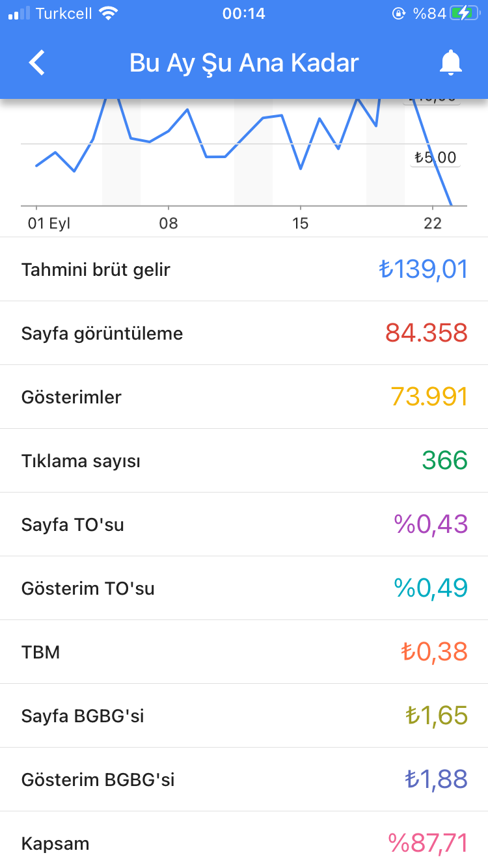Image resolution: width=488 pixels, height=868 pixels.
Task: Open notifications via the bell icon
Action: pos(450,63)
